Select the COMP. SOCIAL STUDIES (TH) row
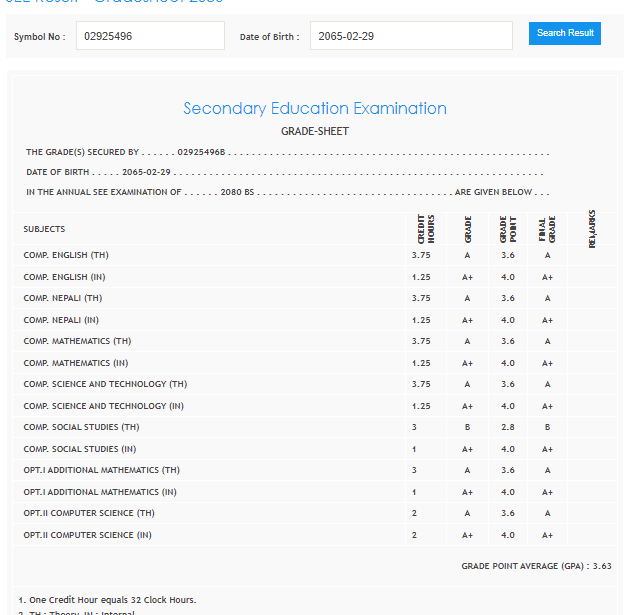The width and height of the screenshot is (643, 615). coord(81,427)
